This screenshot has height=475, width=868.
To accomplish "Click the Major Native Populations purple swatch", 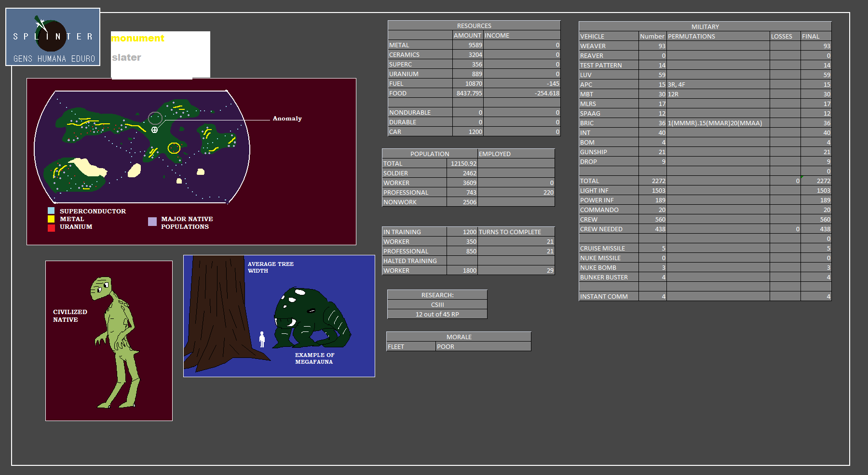I will (152, 222).
